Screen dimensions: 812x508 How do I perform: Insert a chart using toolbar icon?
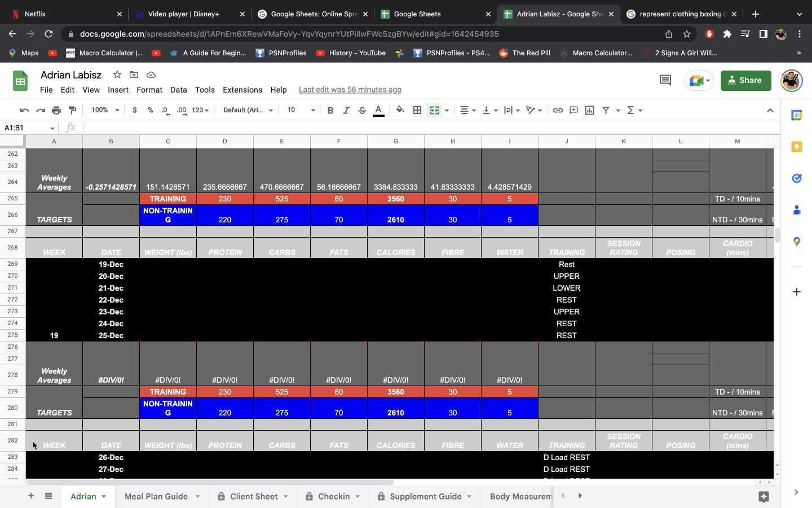(589, 110)
